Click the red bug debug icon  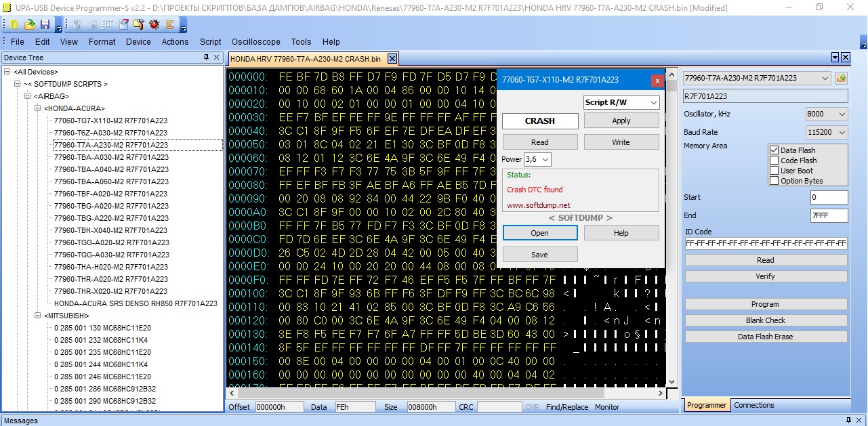[x=154, y=24]
